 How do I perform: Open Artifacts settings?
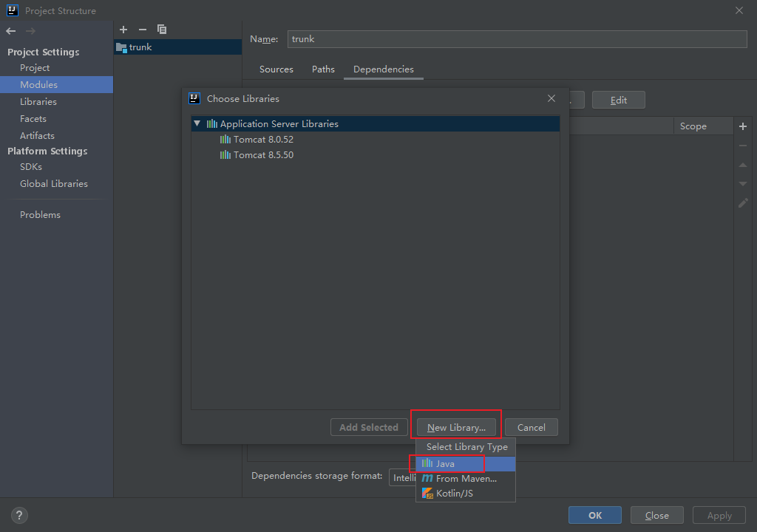pyautogui.click(x=37, y=136)
